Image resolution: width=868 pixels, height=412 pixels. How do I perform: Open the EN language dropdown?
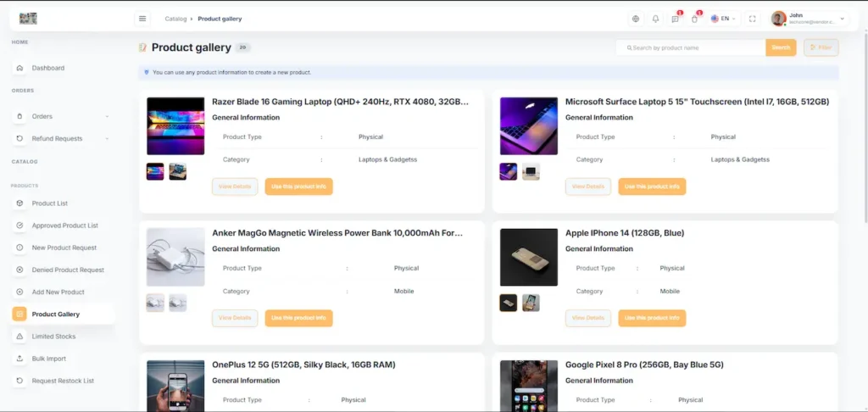tap(724, 19)
